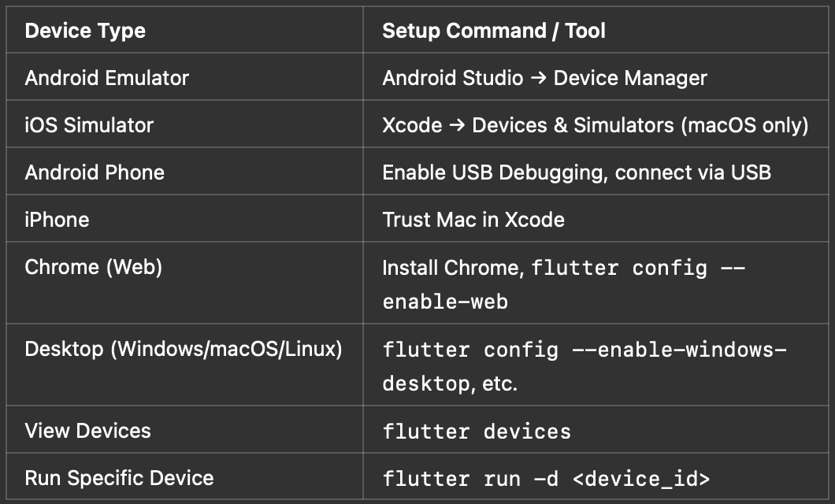Select the "iOS Simulator" row label
This screenshot has width=835, height=504.
tap(89, 125)
